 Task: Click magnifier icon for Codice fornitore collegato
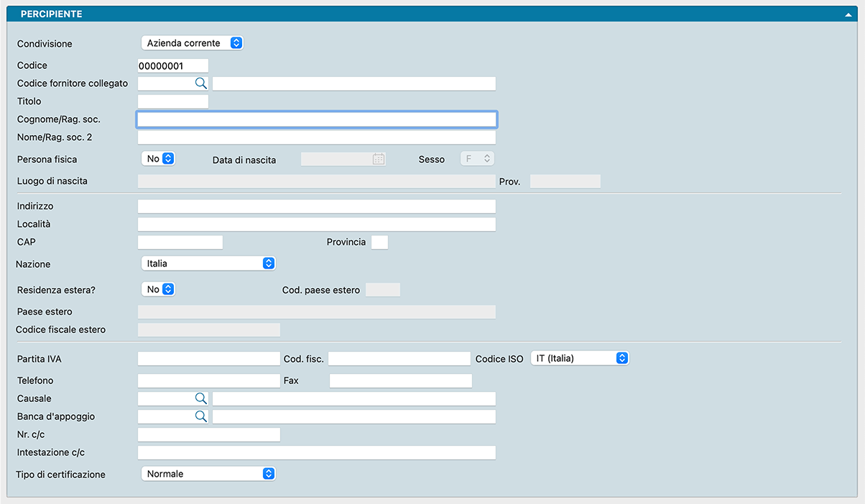click(x=200, y=83)
